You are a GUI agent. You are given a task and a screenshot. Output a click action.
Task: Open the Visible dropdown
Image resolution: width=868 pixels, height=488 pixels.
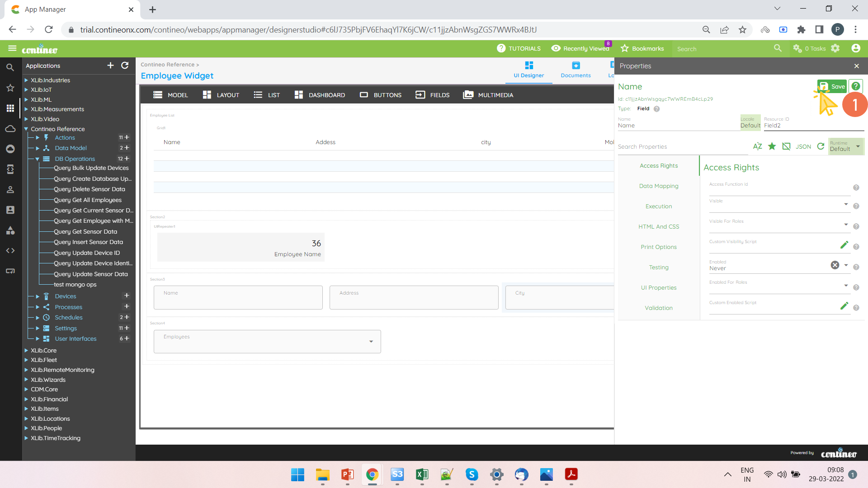tap(845, 204)
